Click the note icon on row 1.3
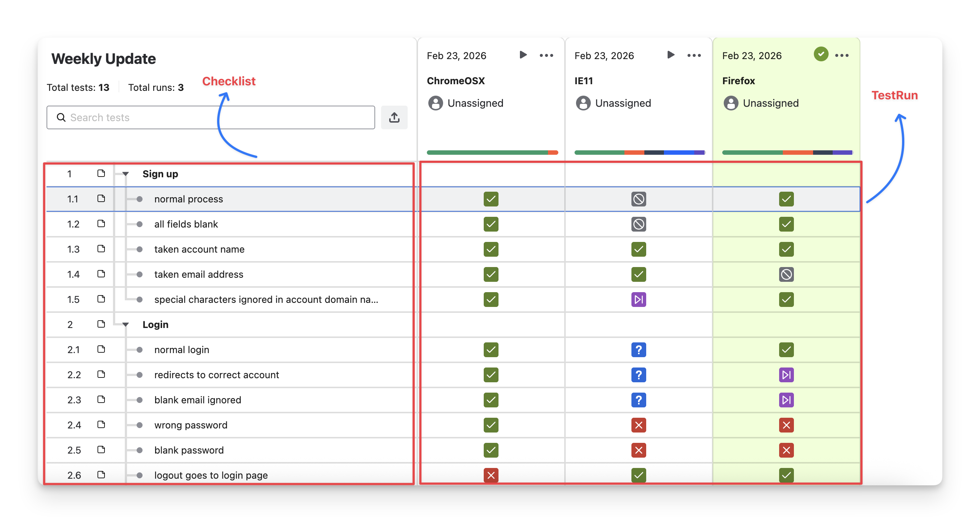The width and height of the screenshot is (980, 523). 101,249
